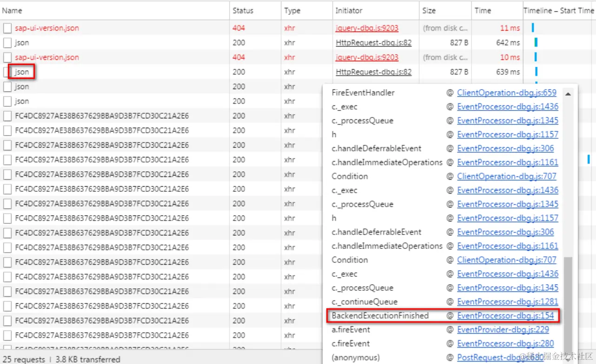
Task: Click the c.fireEvent call stack entry
Action: [351, 344]
